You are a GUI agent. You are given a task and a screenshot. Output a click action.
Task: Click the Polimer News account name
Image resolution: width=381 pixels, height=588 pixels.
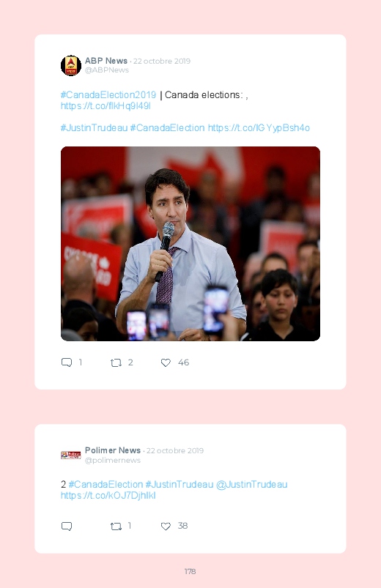(113, 450)
